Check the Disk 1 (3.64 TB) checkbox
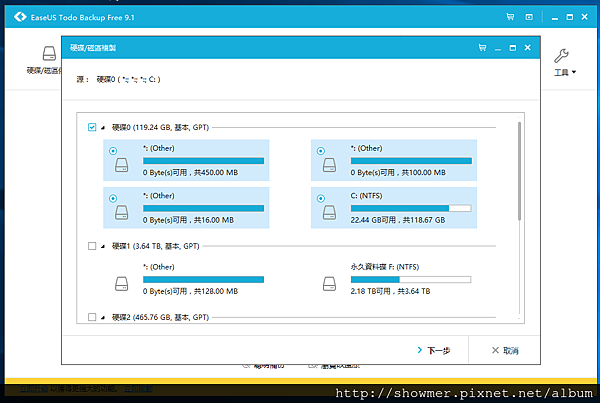Screen dimensions: 600x403 point(92,246)
